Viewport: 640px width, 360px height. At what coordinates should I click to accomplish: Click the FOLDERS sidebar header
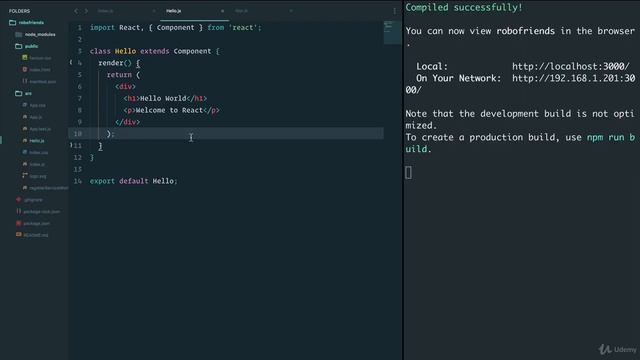tap(19, 11)
